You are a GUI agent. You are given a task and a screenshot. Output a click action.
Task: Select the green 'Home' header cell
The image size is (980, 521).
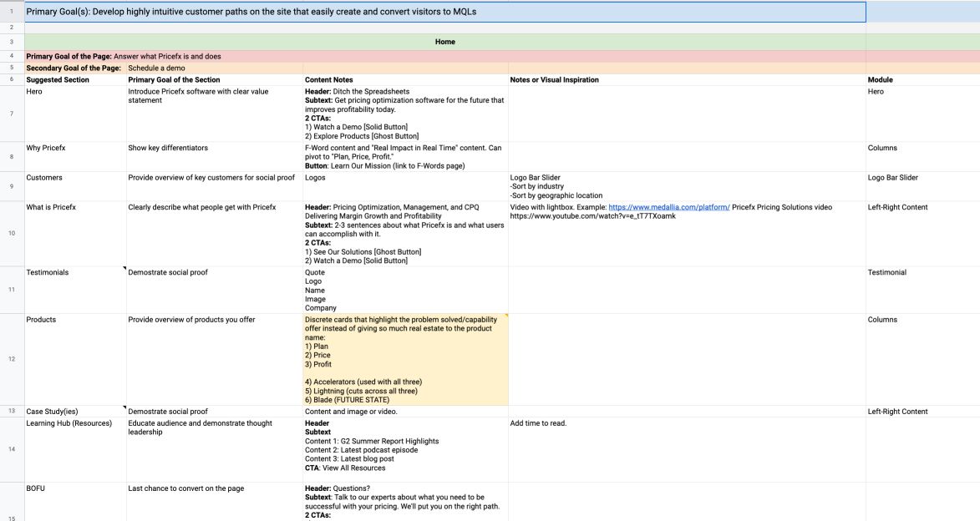[445, 42]
